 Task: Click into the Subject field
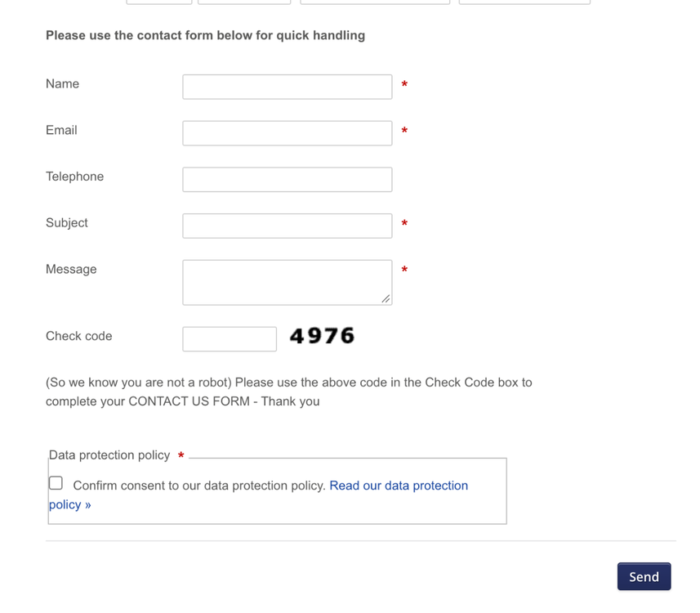(x=287, y=226)
